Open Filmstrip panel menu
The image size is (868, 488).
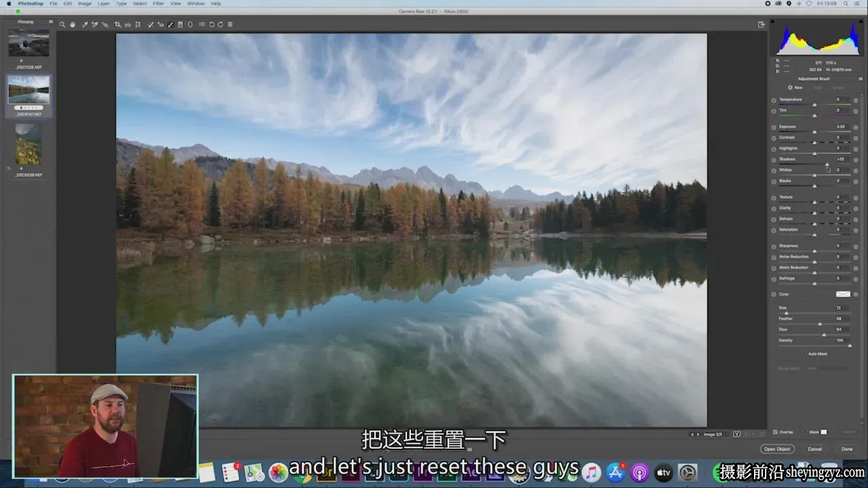point(51,22)
